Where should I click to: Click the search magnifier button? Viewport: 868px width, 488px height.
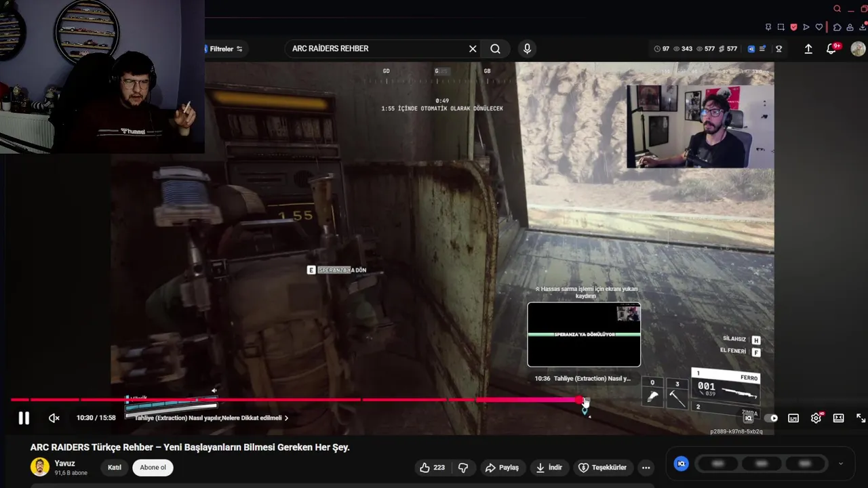[496, 49]
